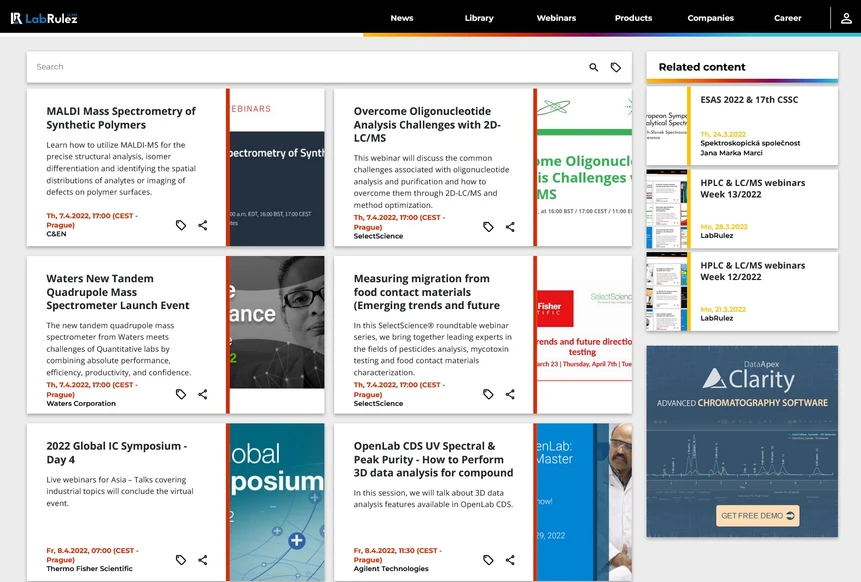Viewport: 861px width, 582px height.
Task: Open the Companies menu item
Action: pos(710,18)
